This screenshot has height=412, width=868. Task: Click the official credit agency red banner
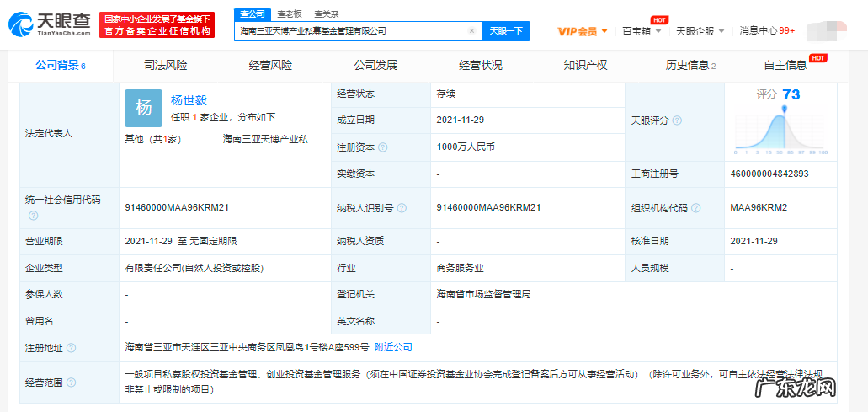click(x=157, y=26)
